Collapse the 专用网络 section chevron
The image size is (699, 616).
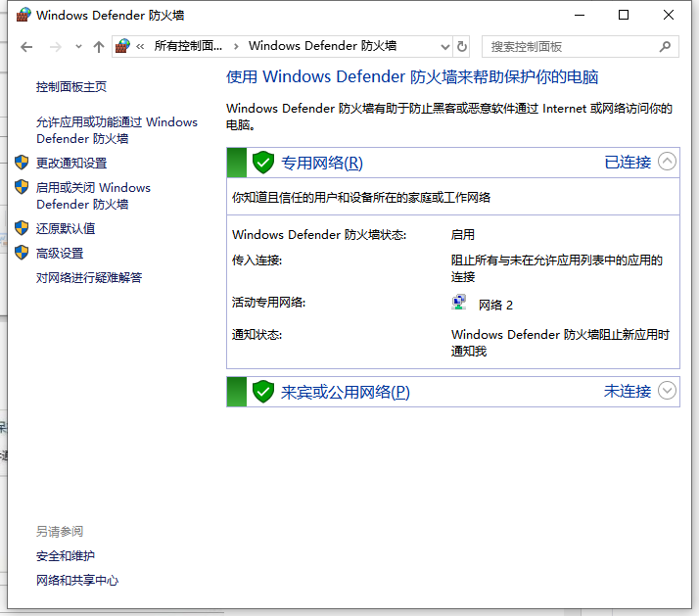tap(668, 162)
